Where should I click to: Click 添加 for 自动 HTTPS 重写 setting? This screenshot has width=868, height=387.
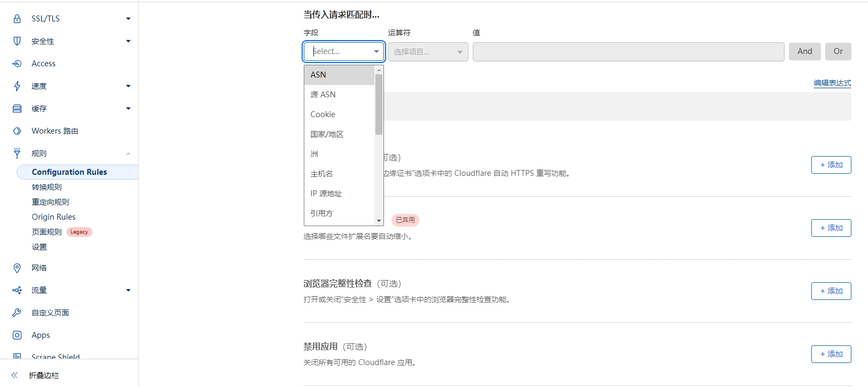pos(831,165)
